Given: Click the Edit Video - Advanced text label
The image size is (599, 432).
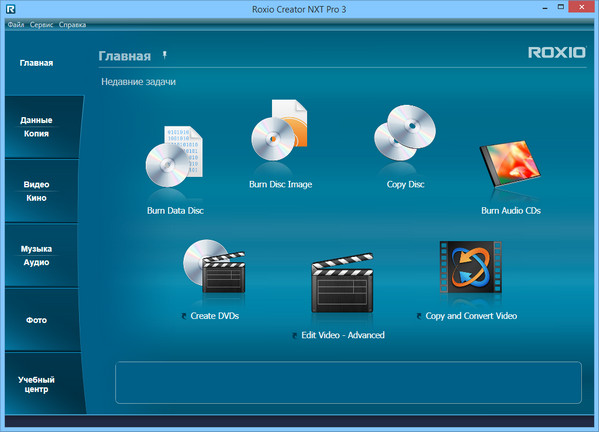Looking at the screenshot, I should [x=343, y=335].
